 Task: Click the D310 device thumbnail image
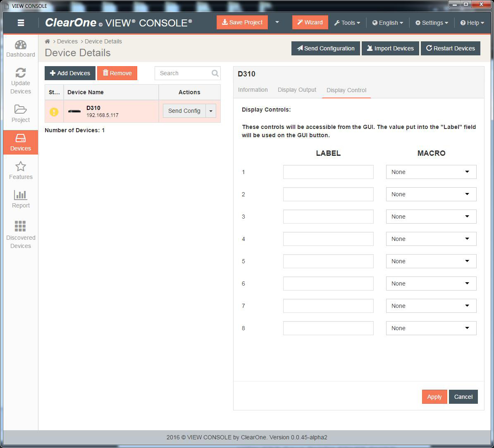pyautogui.click(x=74, y=111)
